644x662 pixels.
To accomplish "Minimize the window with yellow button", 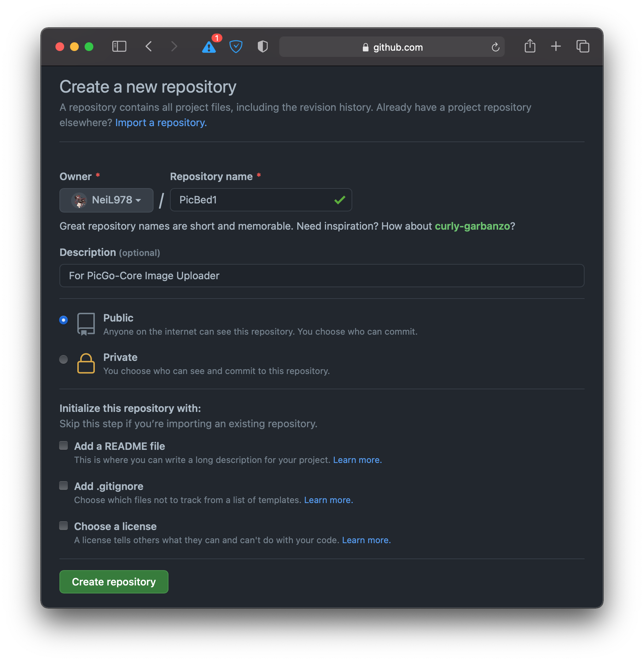I will tap(74, 47).
